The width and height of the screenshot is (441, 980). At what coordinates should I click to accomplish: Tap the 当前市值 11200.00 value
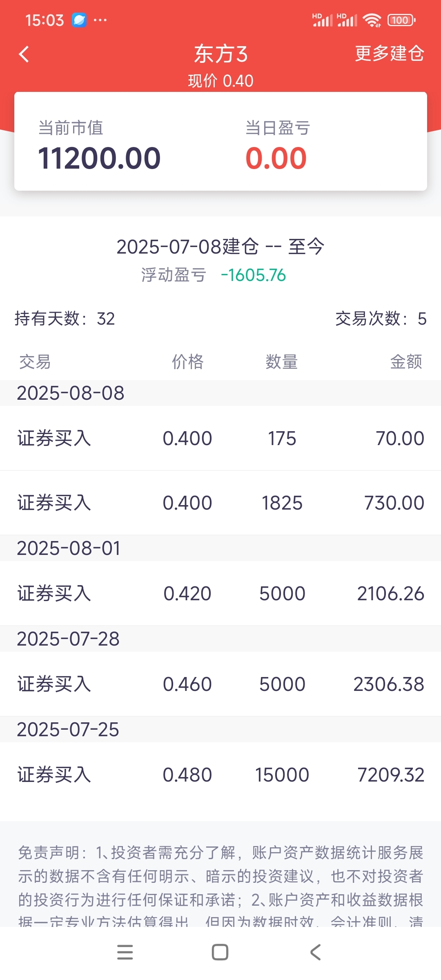99,158
